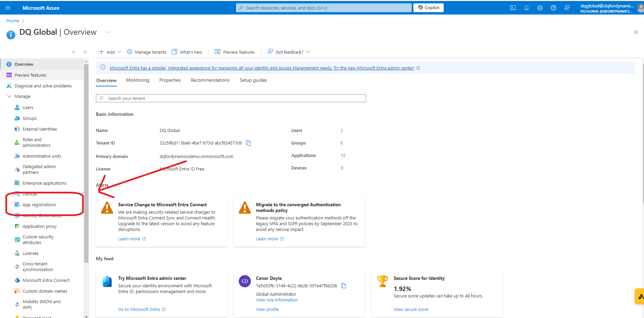Click View profile link
This screenshot has height=318, width=644.
tap(267, 309)
